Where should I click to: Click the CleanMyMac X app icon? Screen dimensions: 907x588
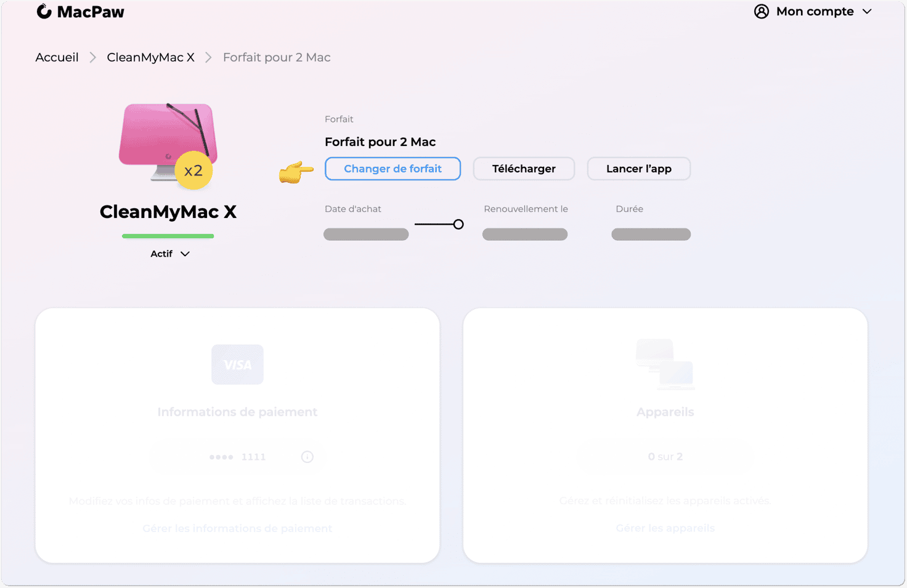point(168,145)
